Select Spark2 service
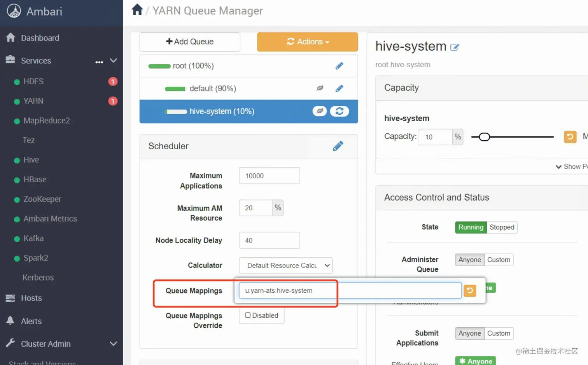This screenshot has width=588, height=365. [x=36, y=258]
